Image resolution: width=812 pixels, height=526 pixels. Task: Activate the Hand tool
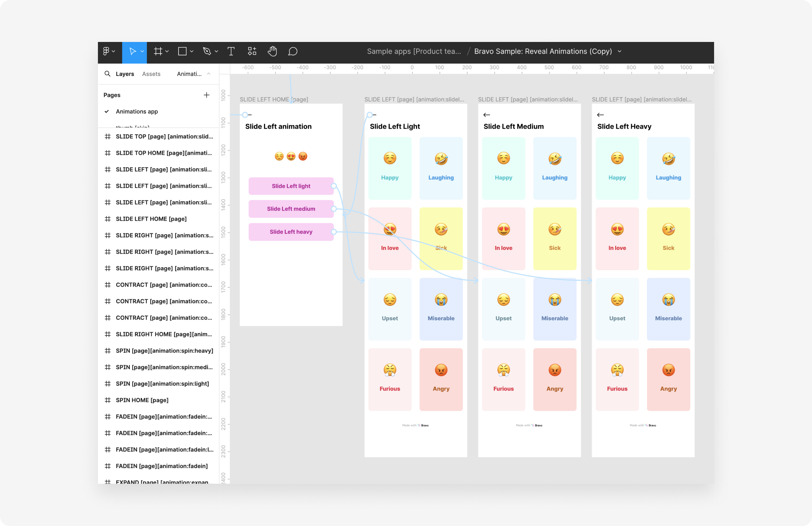272,51
